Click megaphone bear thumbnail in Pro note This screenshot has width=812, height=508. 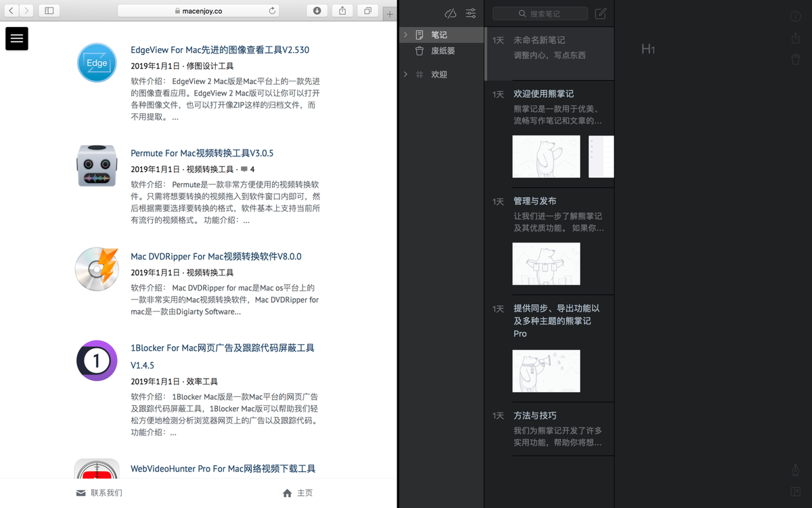coord(546,371)
